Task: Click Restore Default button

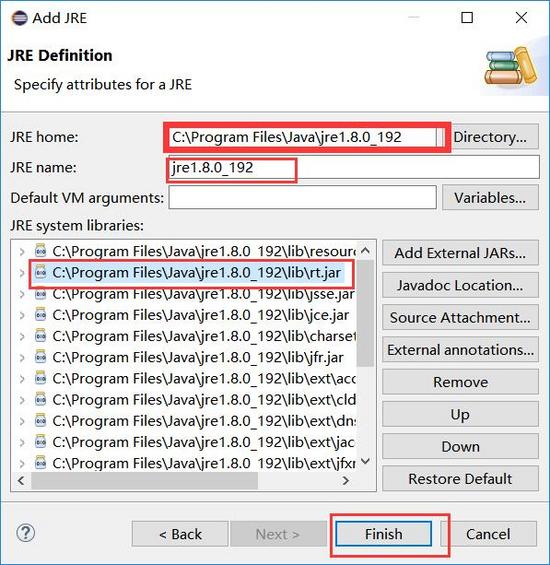Action: (460, 479)
